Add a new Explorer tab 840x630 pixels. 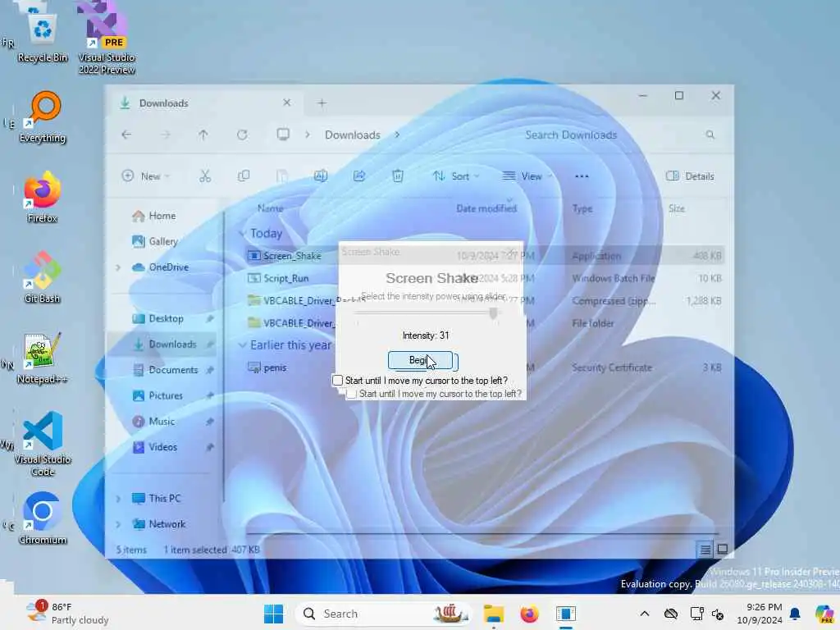(322, 103)
